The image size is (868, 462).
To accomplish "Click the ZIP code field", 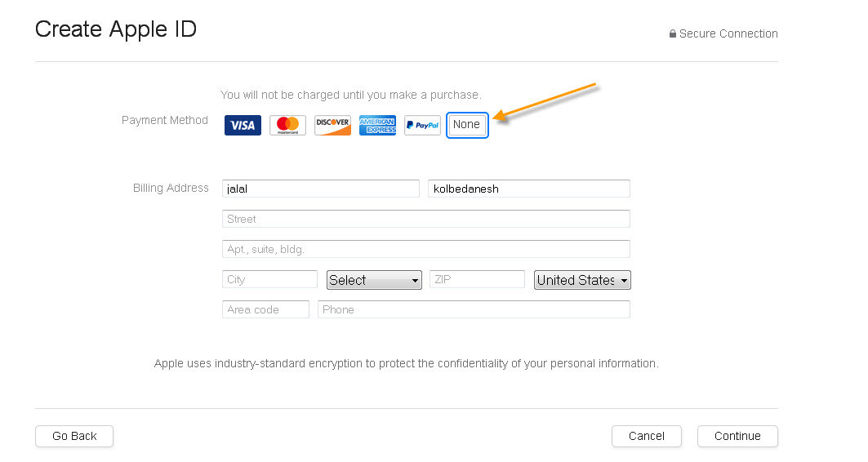I will tap(477, 279).
